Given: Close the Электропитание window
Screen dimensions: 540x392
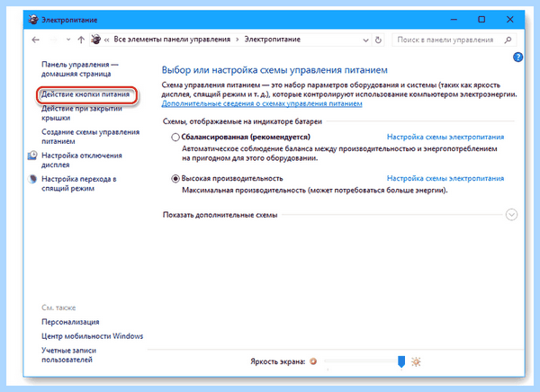Looking at the screenshot, I should (510, 20).
